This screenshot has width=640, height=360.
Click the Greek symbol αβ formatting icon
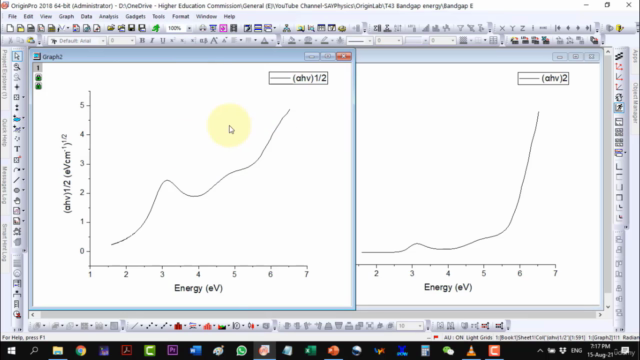(203, 41)
